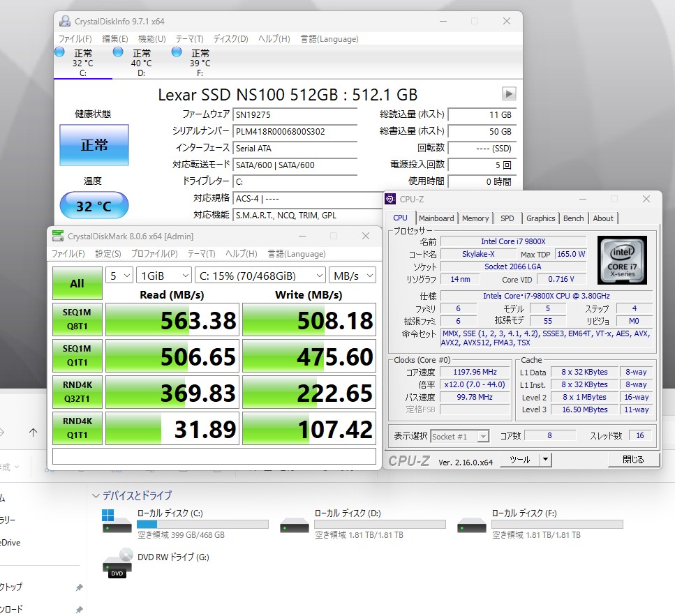The width and height of the screenshot is (675, 616).
Task: Run the SEQ1M Q1T1 benchmark
Action: tap(77, 355)
